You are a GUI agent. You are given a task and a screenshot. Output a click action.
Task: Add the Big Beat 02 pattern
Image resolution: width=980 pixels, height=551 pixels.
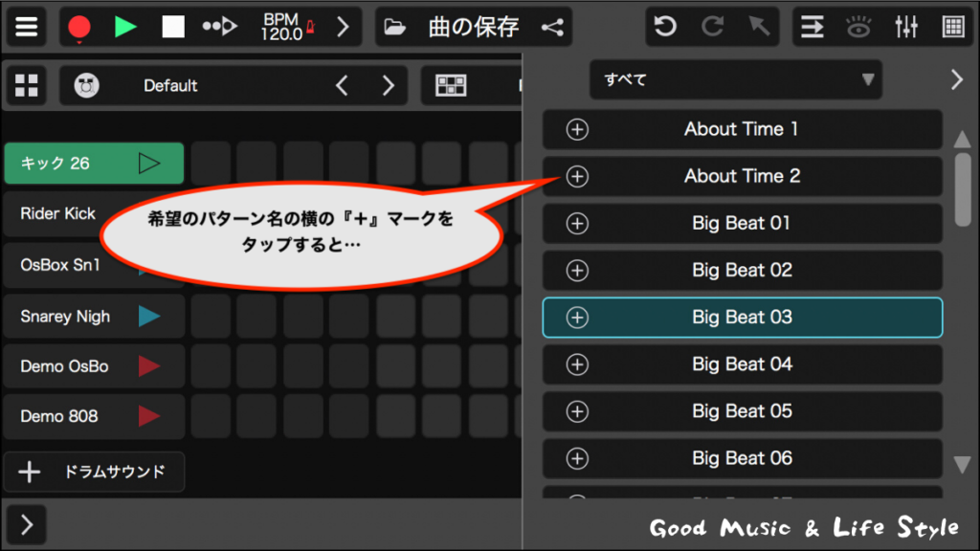point(577,271)
